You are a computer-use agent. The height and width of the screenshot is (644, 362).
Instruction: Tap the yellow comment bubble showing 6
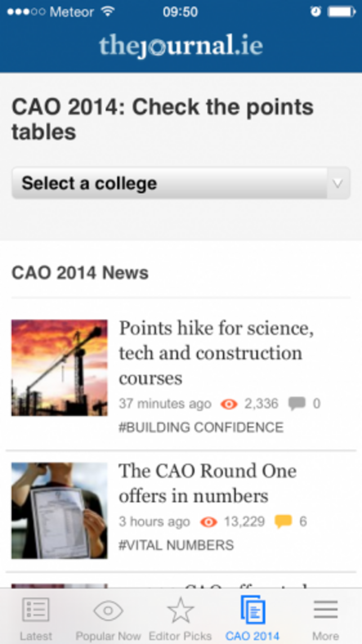pos(283,522)
